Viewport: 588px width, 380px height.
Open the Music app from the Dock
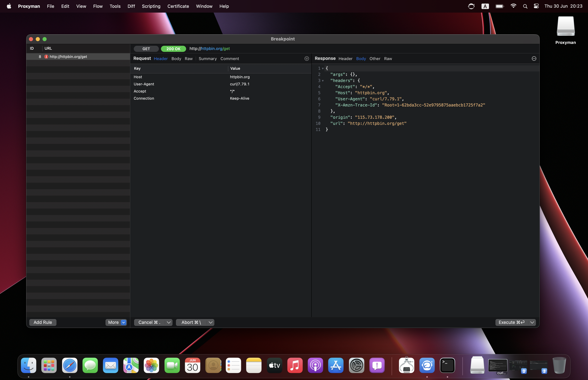click(x=295, y=365)
